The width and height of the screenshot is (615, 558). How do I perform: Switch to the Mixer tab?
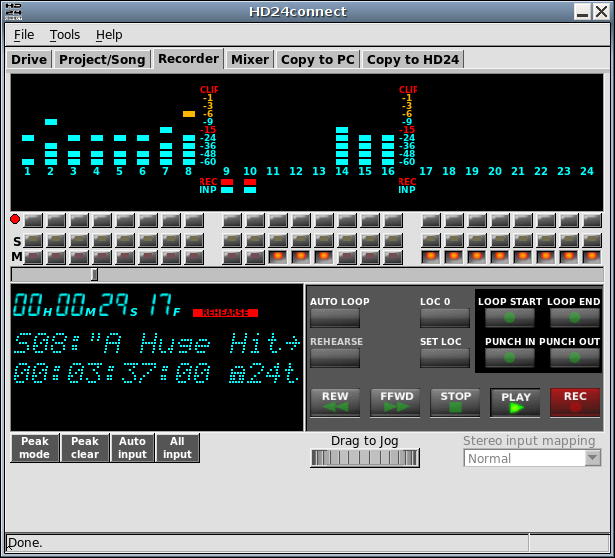coord(250,59)
